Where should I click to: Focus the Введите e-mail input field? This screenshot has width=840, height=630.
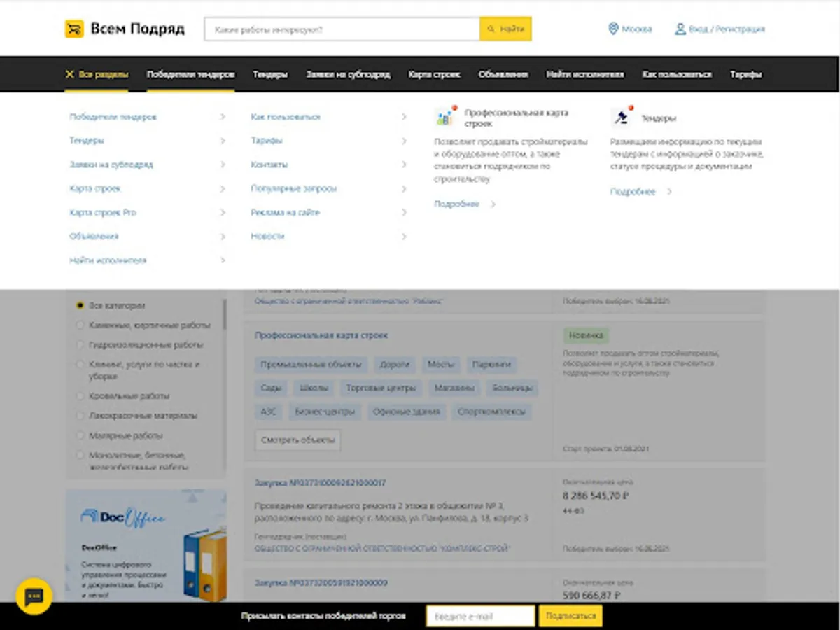coord(480,616)
